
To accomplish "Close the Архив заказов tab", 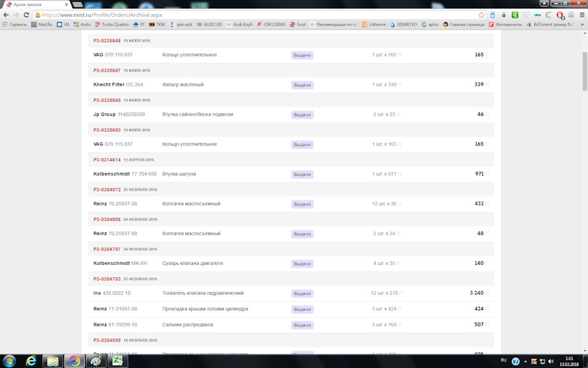I will coord(66,4).
